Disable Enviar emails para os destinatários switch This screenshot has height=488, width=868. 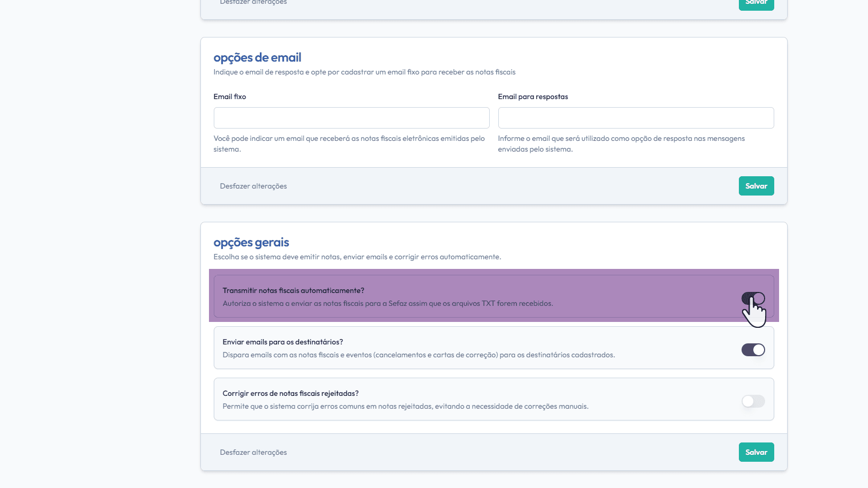(x=753, y=350)
